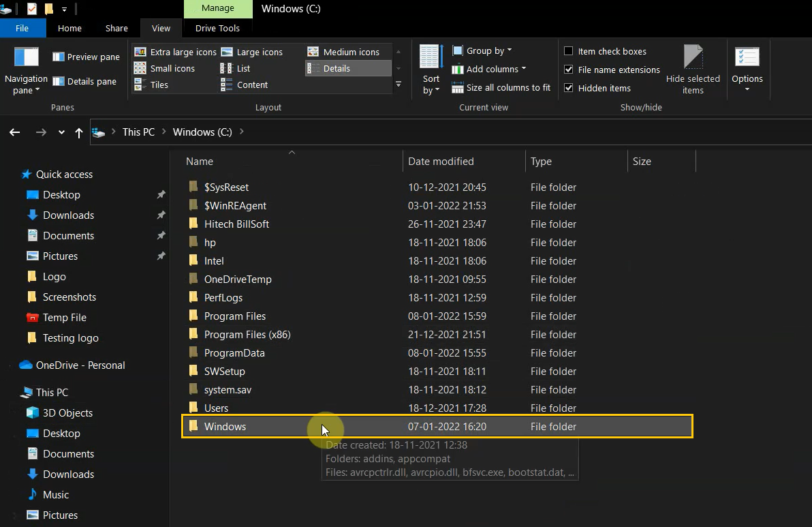Disable File name extensions
The height and width of the screenshot is (527, 812).
coord(568,70)
